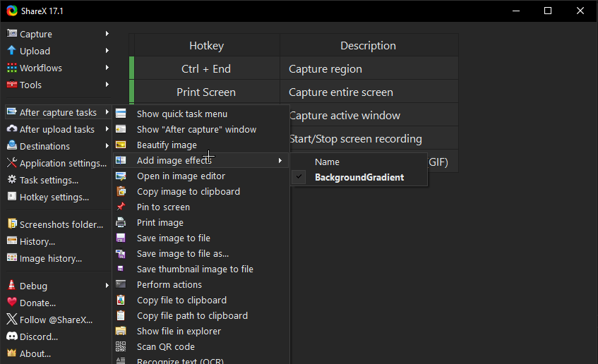Click the Discord logo icon
Screen dimensions: 598x364
point(12,336)
